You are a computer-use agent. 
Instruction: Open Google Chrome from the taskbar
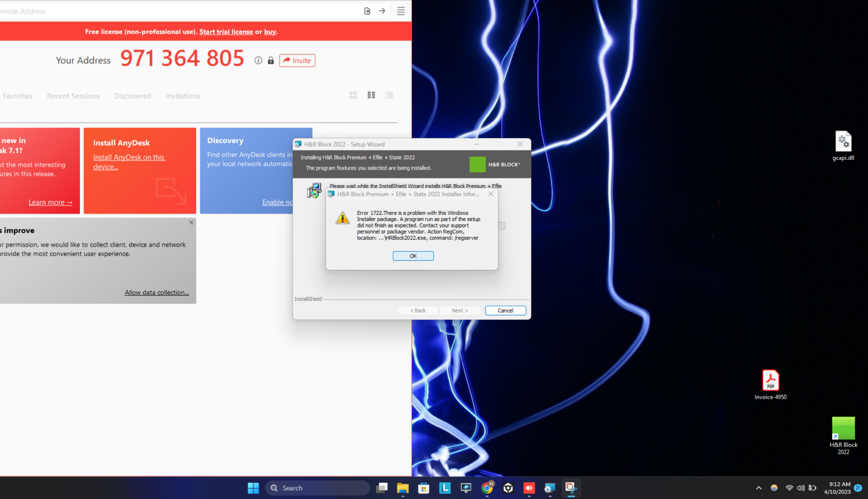click(x=487, y=488)
